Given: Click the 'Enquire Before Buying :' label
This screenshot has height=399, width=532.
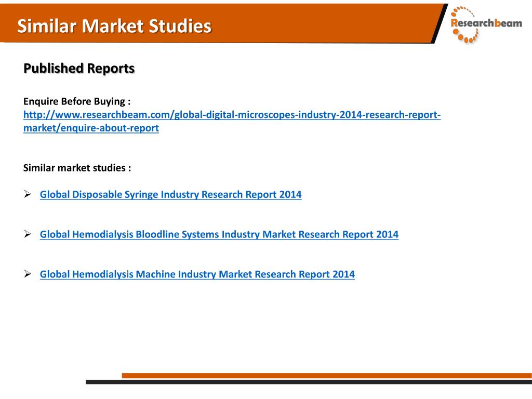Looking at the screenshot, I should pos(77,101).
